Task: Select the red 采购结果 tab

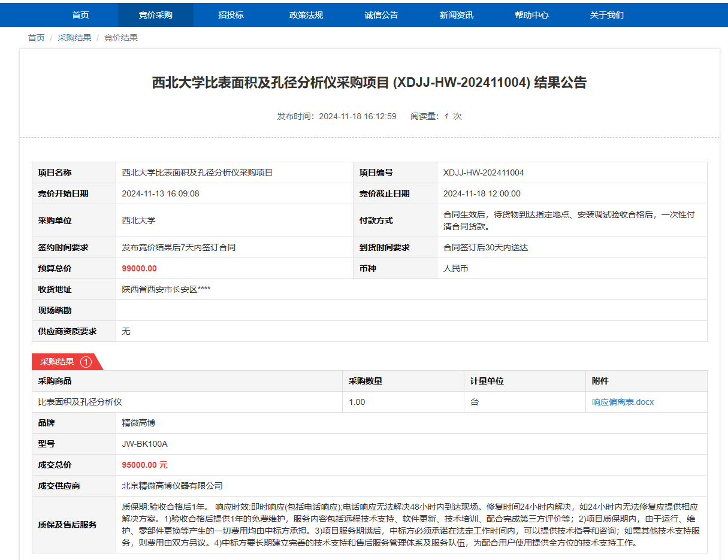Action: click(58, 362)
